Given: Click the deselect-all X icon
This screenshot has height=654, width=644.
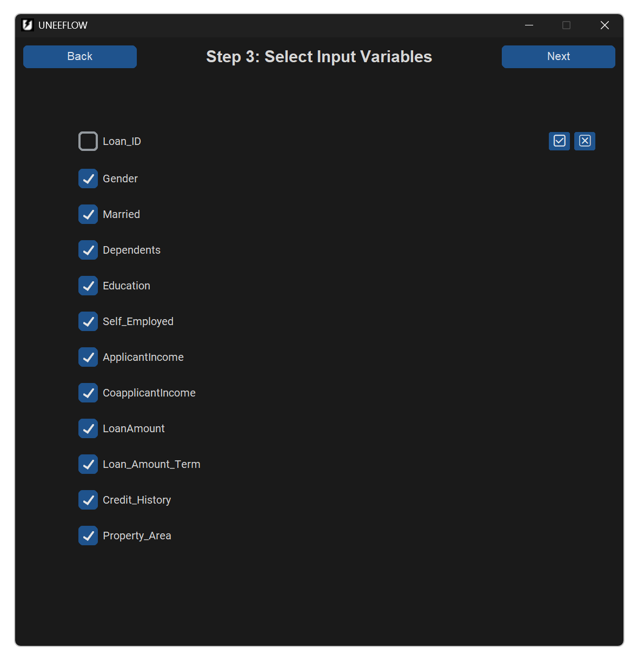Looking at the screenshot, I should point(585,141).
